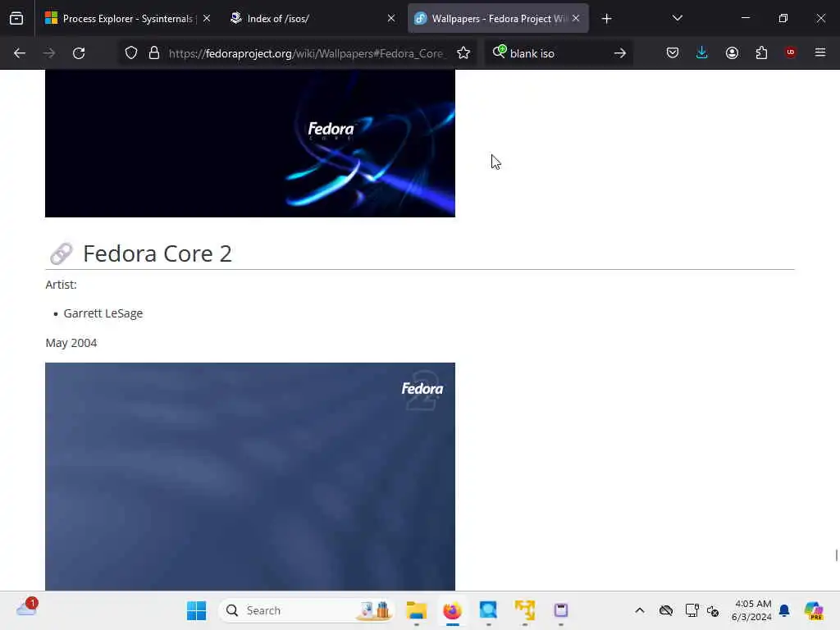Open network display tray icon

(x=692, y=610)
